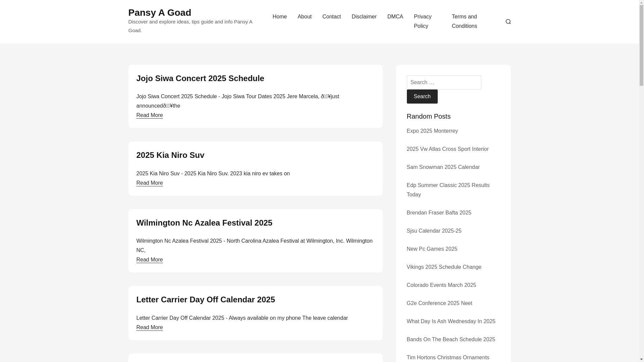Read More under Letter Carrier Day Off post
This screenshot has width=644, height=362.
[149, 327]
